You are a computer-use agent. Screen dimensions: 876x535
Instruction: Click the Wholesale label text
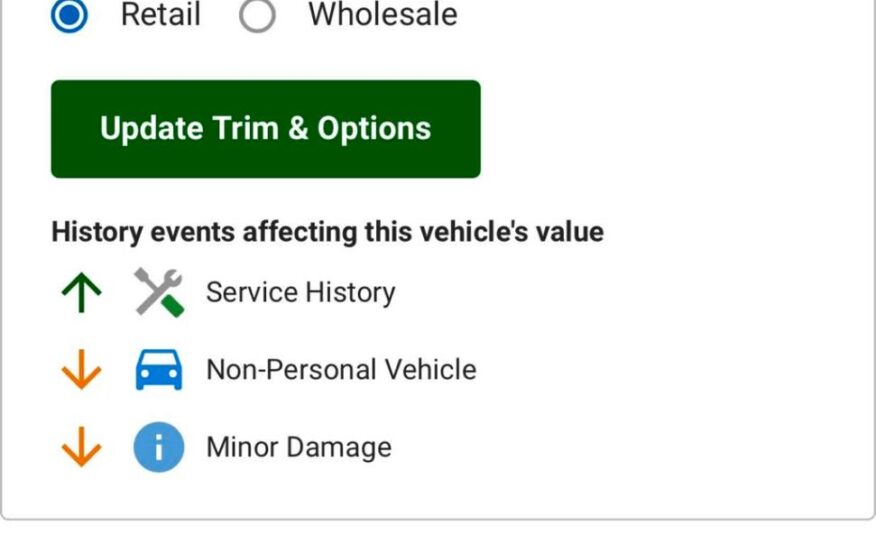coord(382,15)
